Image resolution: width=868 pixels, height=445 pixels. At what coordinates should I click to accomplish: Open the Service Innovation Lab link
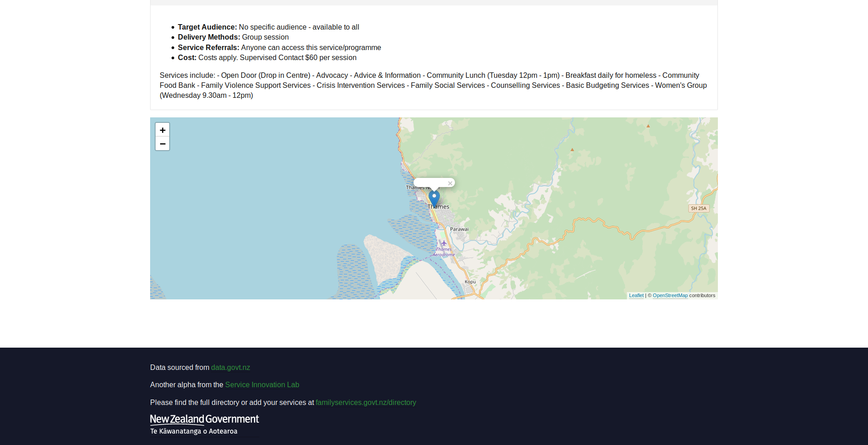[262, 384]
